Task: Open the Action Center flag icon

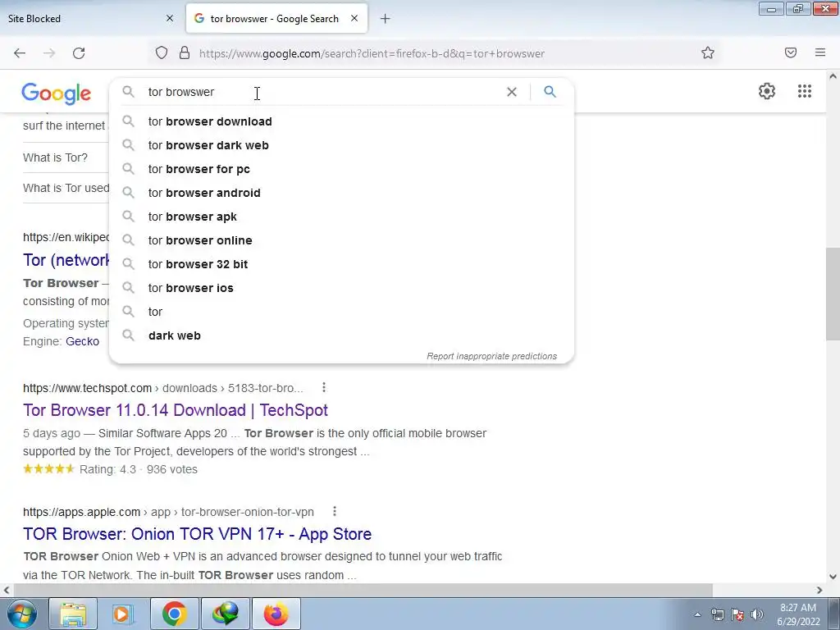Action: point(737,614)
